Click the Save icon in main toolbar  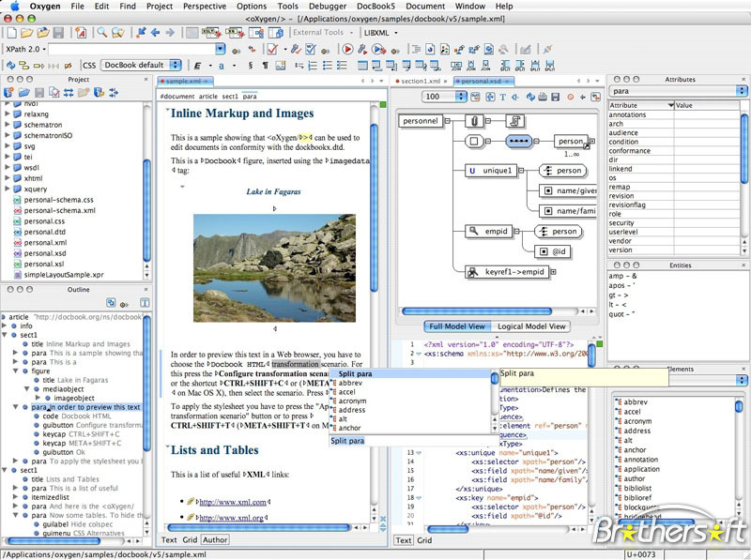click(x=60, y=32)
